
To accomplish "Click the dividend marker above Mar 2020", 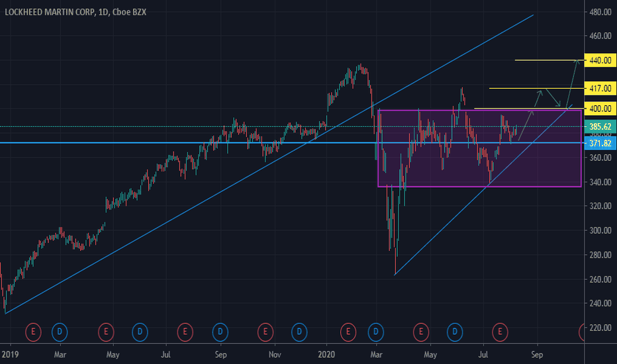I will click(x=375, y=332).
